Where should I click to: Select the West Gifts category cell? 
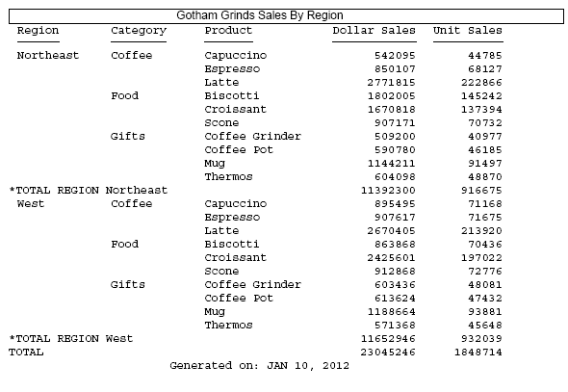point(128,284)
